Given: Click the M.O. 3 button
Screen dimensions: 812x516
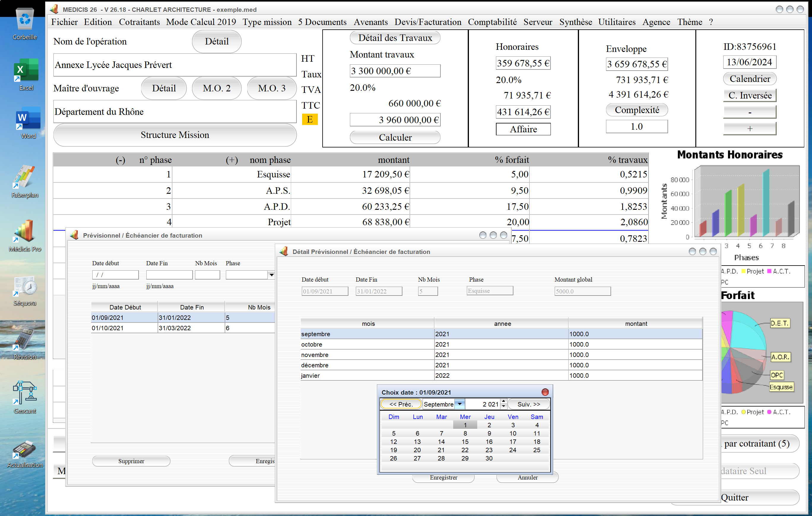Looking at the screenshot, I should coord(272,88).
